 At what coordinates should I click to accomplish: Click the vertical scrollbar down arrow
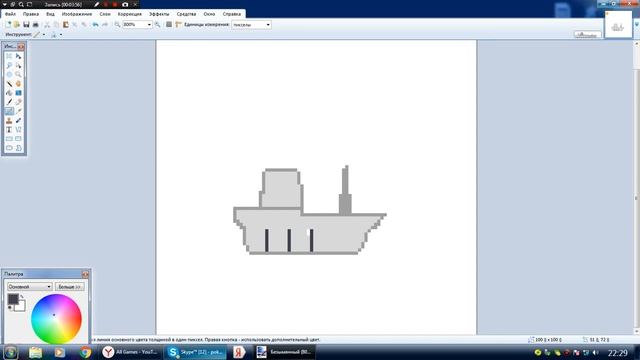[636, 331]
